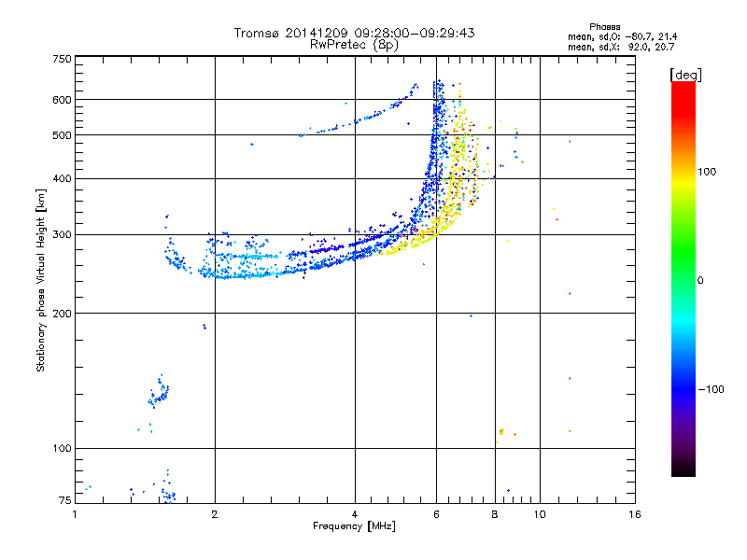
Task: Click the "1" frequency tick label
Action: click(75, 514)
